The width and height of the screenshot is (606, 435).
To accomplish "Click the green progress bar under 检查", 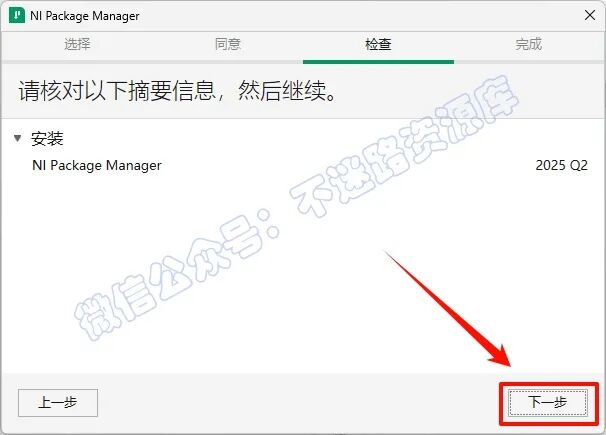I will click(x=378, y=62).
